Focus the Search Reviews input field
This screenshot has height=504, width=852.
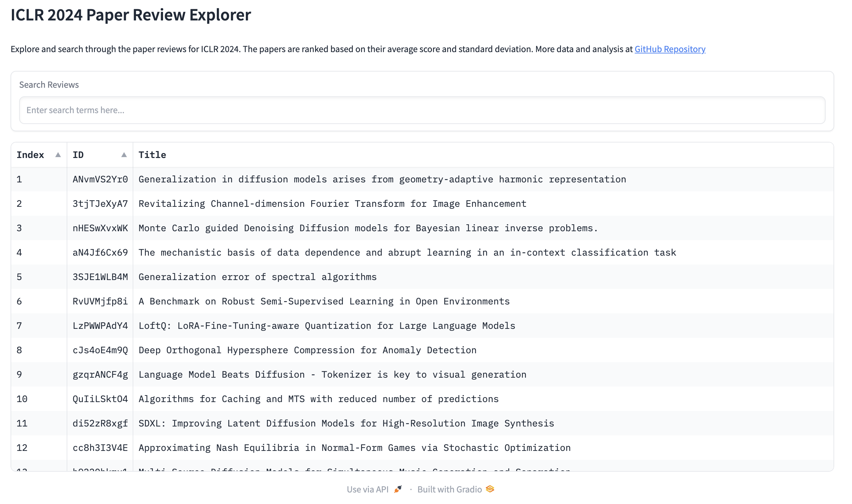coord(422,110)
